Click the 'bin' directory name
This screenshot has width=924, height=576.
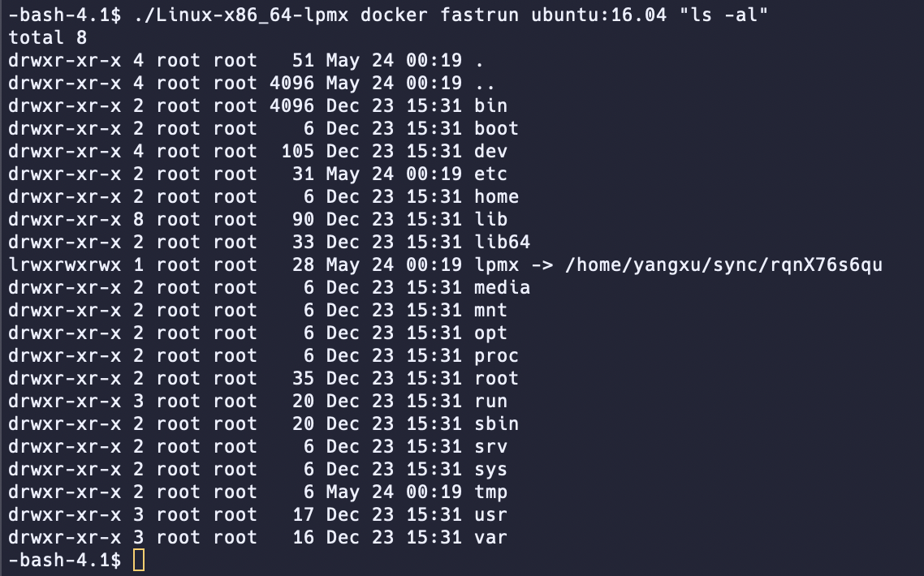click(x=490, y=105)
